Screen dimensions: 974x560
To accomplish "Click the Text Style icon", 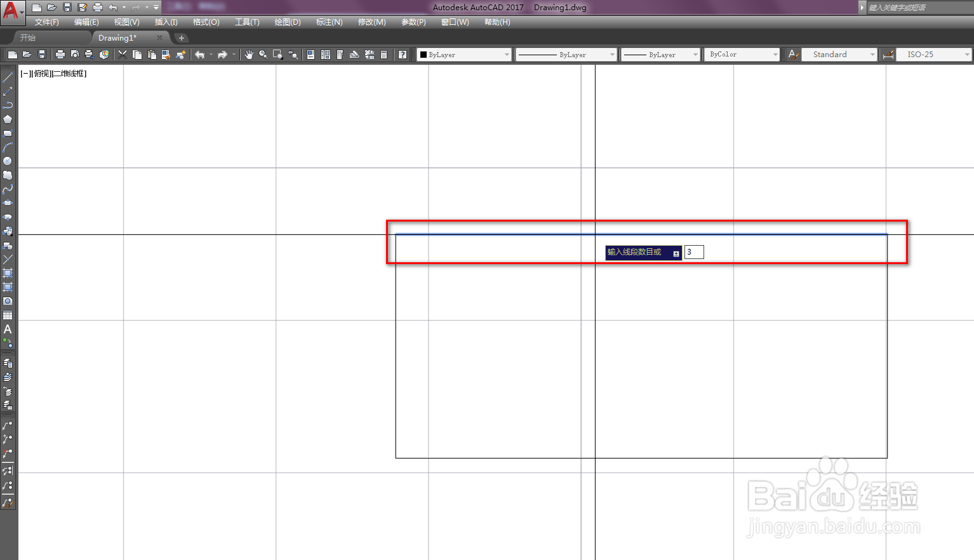I will click(793, 55).
